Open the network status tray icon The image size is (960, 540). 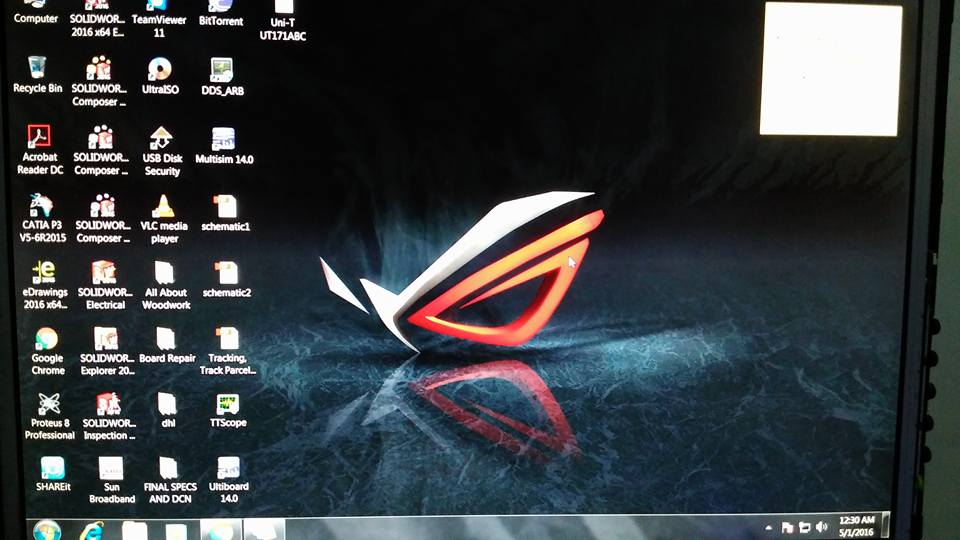click(x=804, y=528)
